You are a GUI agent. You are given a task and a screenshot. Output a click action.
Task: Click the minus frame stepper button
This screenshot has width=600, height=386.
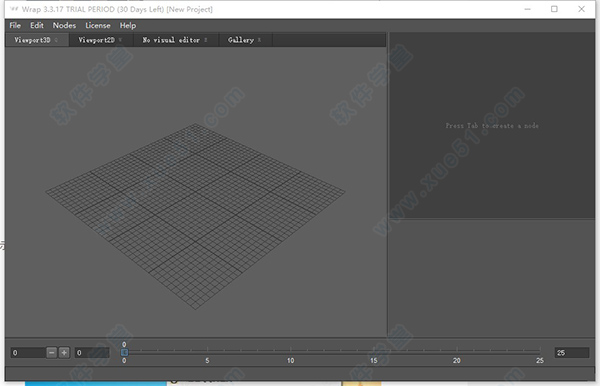pos(52,352)
